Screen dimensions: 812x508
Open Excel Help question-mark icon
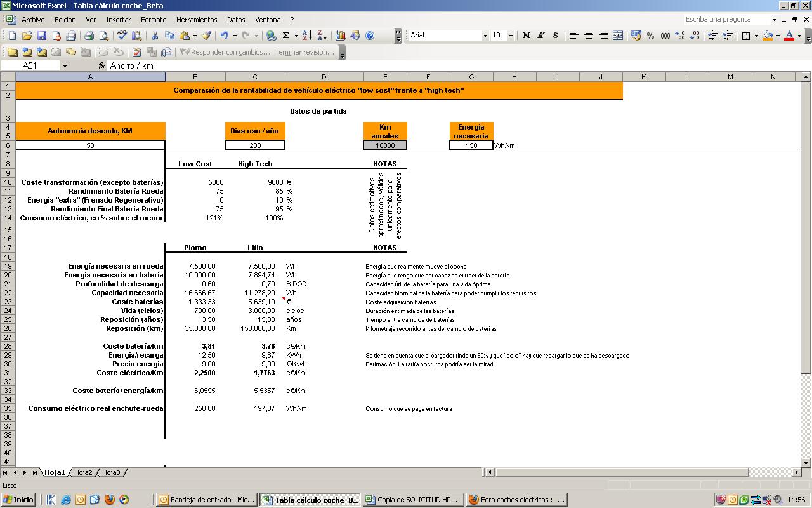point(370,36)
